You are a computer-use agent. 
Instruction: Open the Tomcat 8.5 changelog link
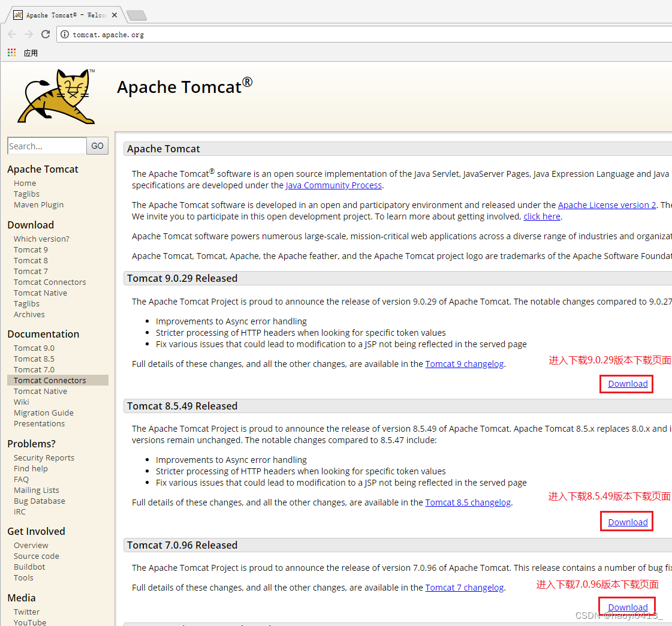468,502
